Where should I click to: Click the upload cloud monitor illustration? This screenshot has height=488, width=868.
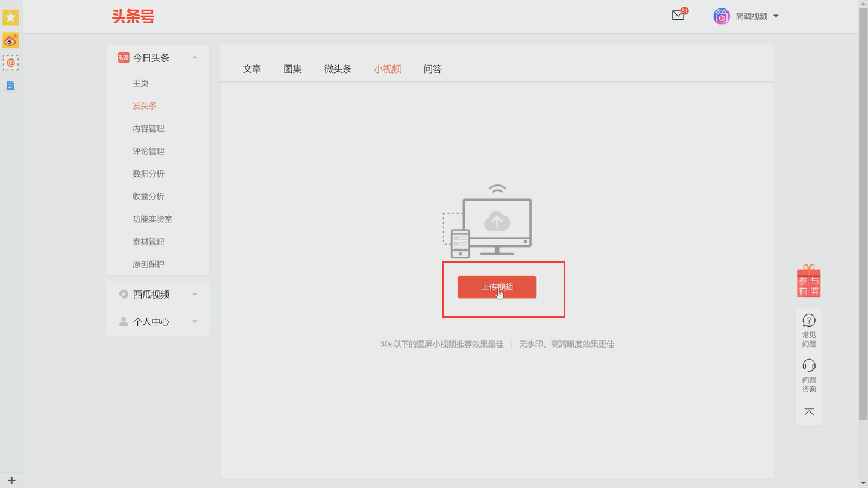tap(487, 221)
